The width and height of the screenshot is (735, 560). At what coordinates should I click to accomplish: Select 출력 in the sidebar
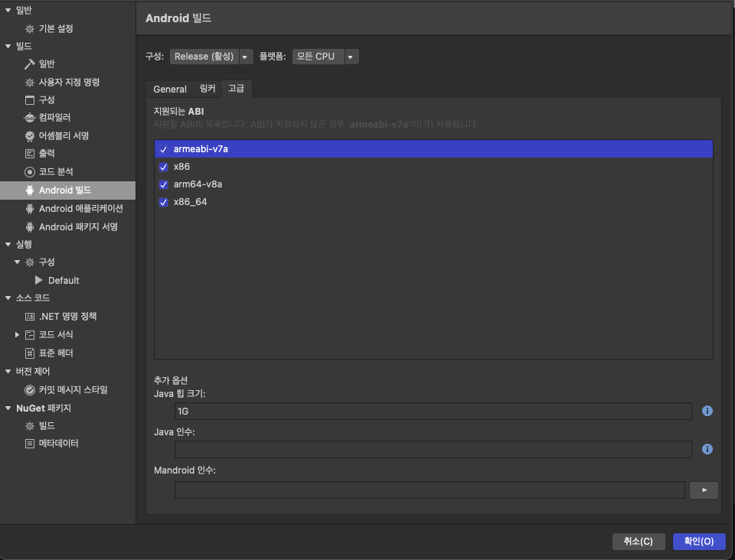(x=47, y=154)
